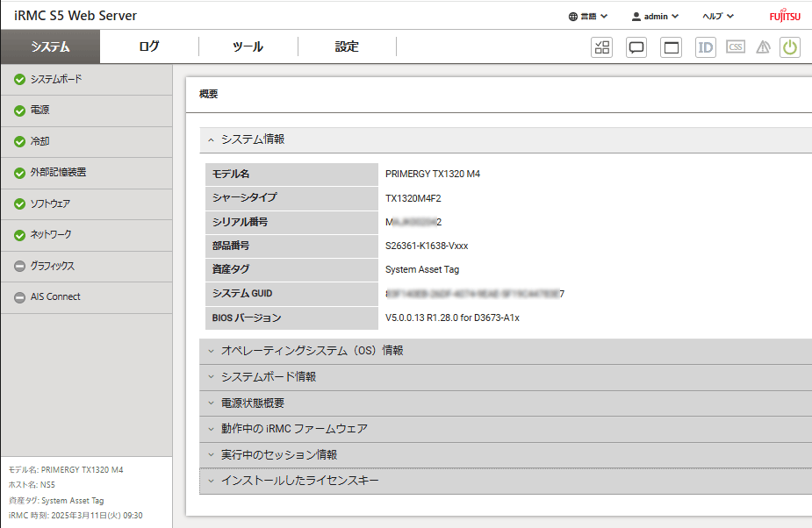Switch to the ログ tab

pos(149,46)
